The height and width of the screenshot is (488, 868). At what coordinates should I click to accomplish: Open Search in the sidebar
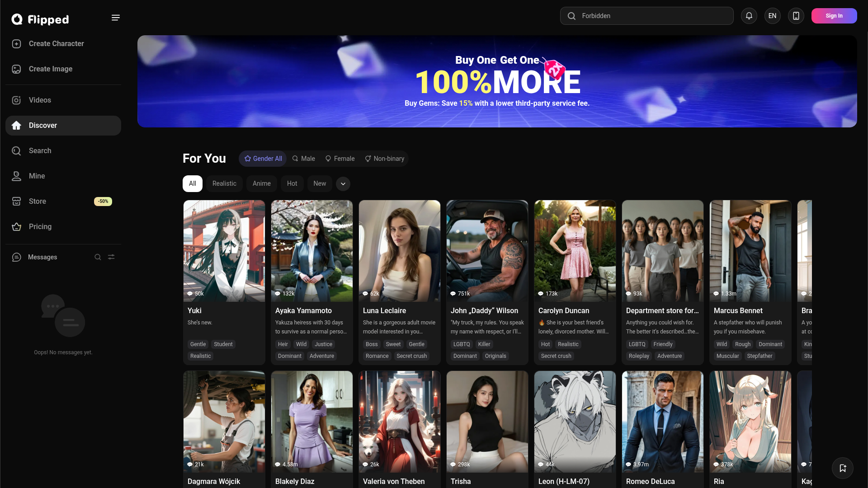point(63,151)
